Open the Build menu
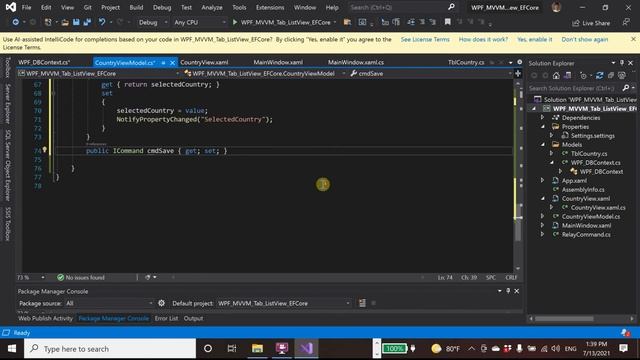 point(136,7)
